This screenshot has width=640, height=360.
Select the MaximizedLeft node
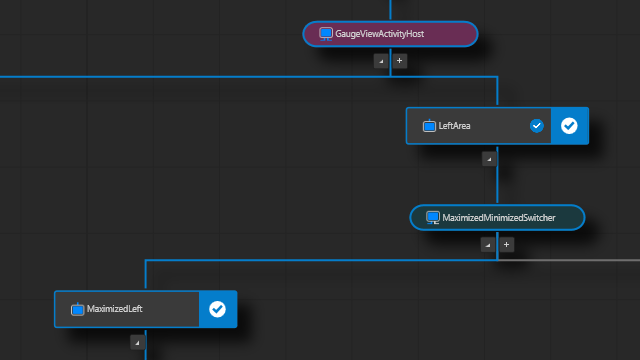146,309
